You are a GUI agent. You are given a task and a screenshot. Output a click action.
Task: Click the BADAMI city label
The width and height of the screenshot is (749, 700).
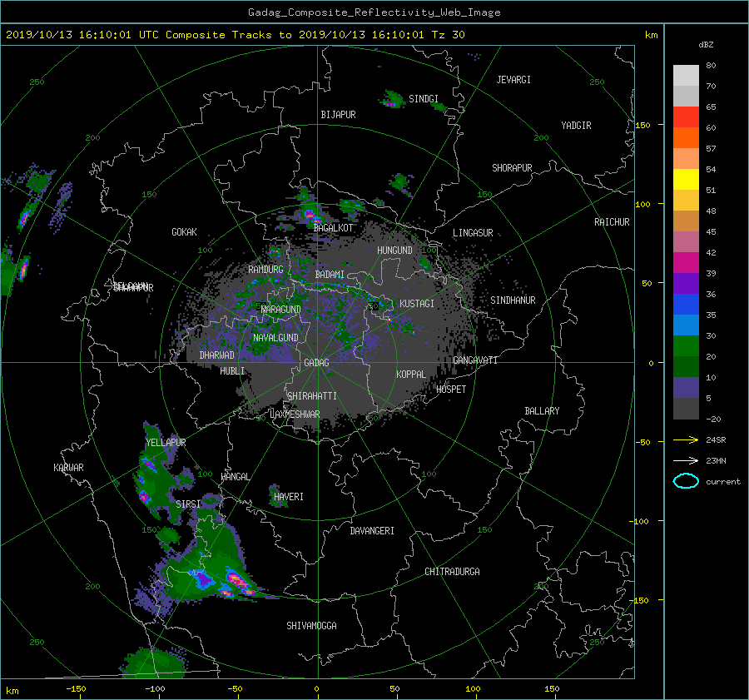pyautogui.click(x=330, y=275)
